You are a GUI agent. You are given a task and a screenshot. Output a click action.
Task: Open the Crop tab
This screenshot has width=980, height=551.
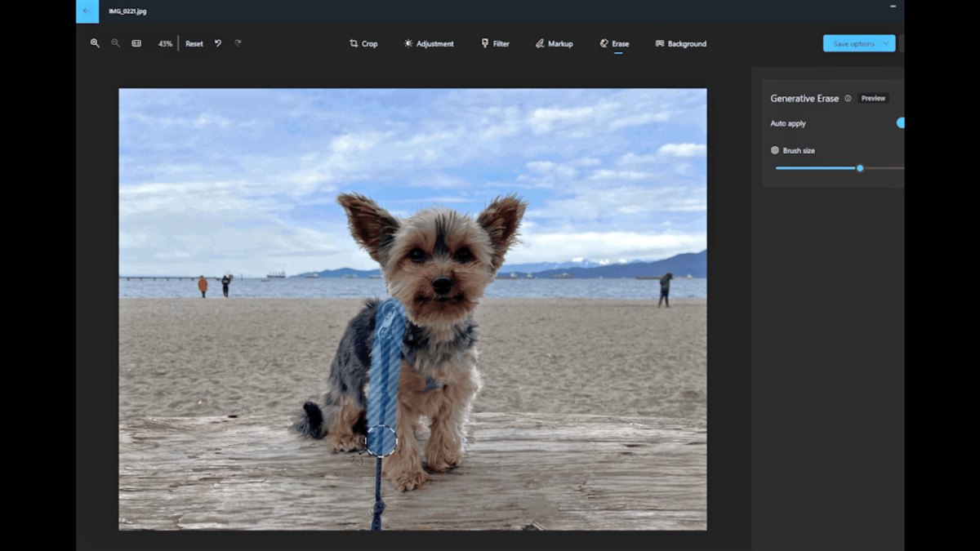[x=363, y=44]
